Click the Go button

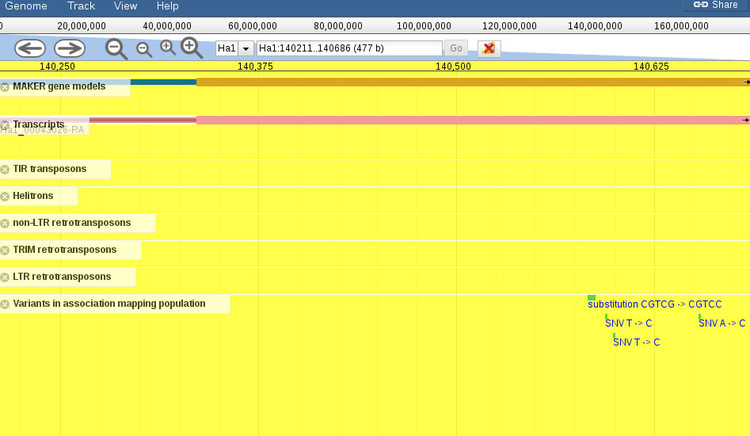[x=456, y=48]
